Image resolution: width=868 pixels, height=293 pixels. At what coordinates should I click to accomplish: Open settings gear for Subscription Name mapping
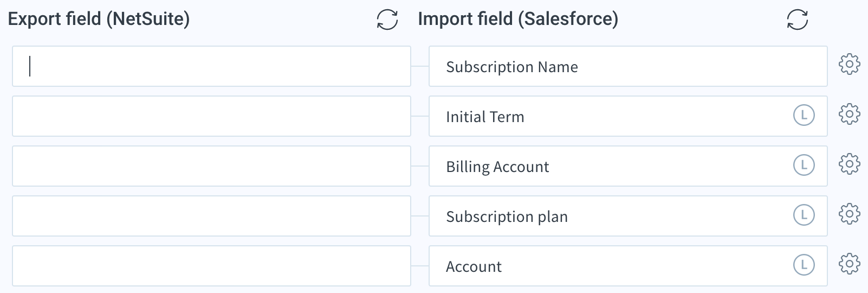click(849, 64)
